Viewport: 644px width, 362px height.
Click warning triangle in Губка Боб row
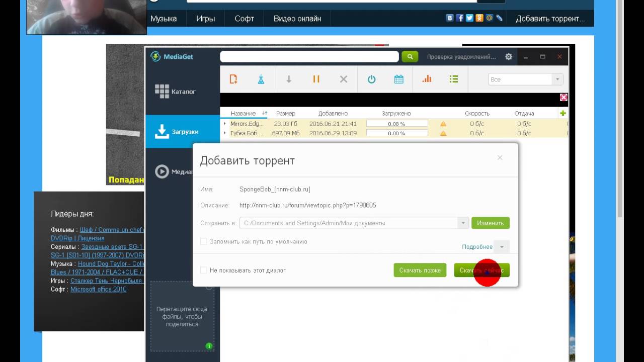tap(443, 133)
